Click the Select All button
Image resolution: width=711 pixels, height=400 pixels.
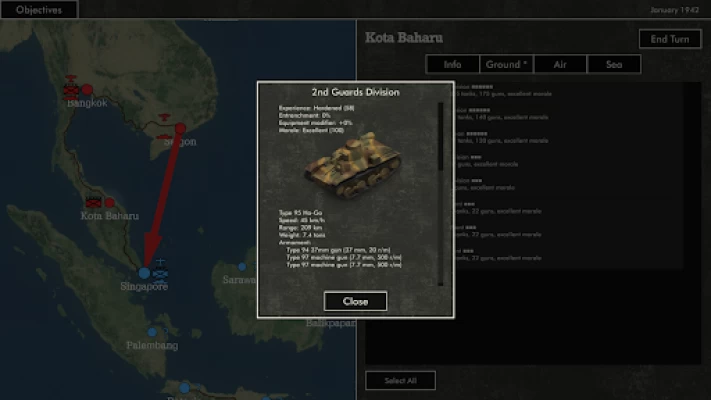pyautogui.click(x=400, y=380)
